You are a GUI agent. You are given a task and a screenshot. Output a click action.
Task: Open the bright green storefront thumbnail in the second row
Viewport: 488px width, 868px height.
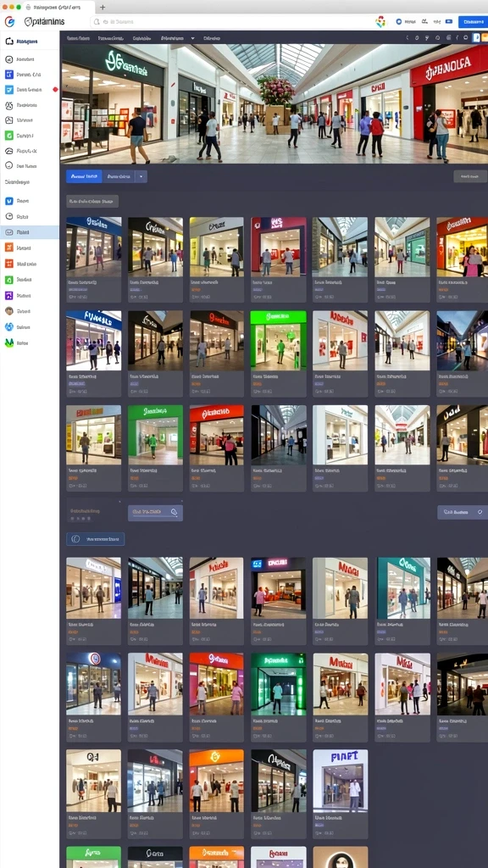click(x=278, y=341)
